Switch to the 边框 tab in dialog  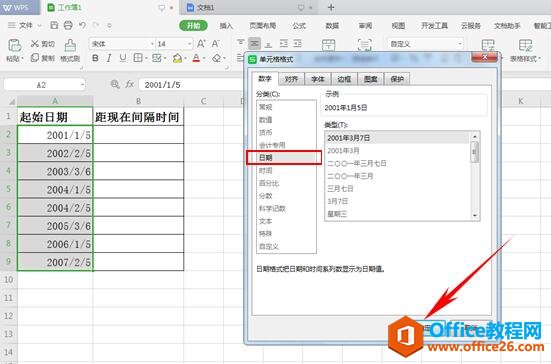click(344, 79)
